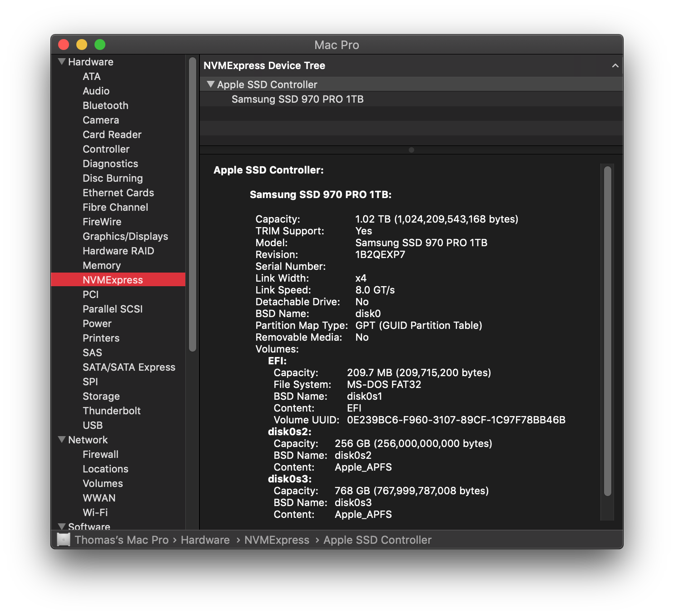This screenshot has width=674, height=616.
Task: Select Wi-Fi in the sidebar
Action: 95,512
